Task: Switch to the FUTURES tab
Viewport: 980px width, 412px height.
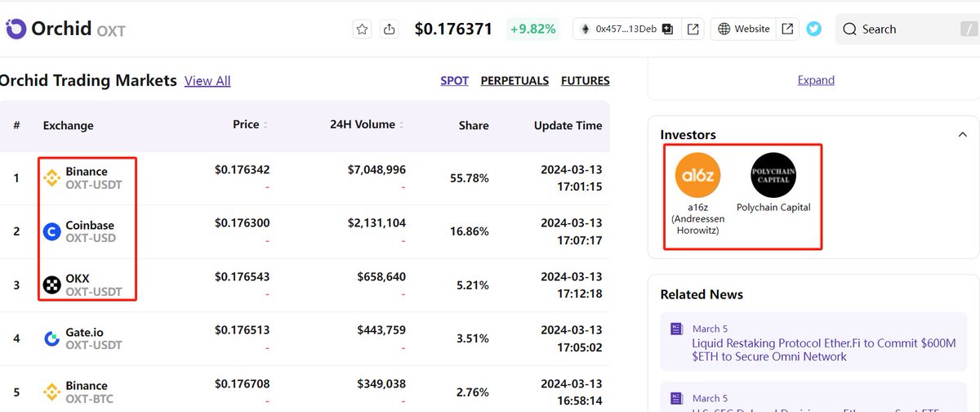Action: pyautogui.click(x=585, y=81)
